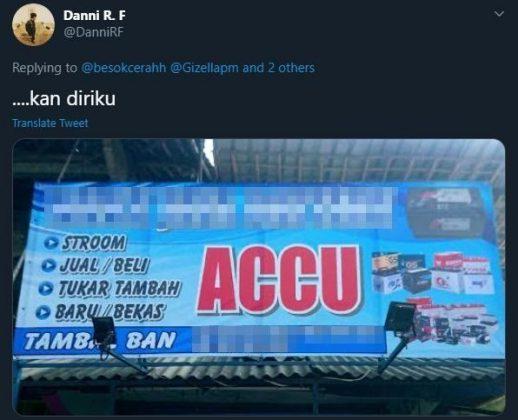
Task: Open @Gizellapm mentioned profile
Action: [204, 68]
